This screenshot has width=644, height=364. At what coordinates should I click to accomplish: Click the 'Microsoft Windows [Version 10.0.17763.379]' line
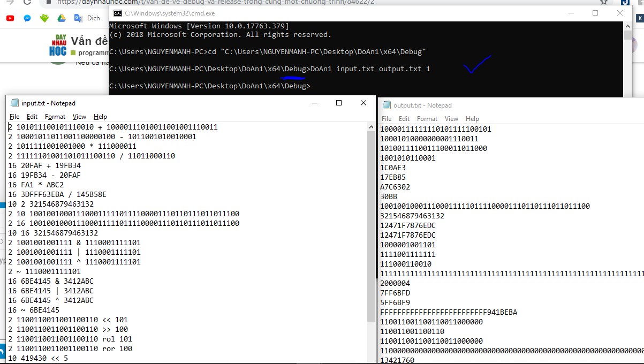pyautogui.click(x=199, y=26)
